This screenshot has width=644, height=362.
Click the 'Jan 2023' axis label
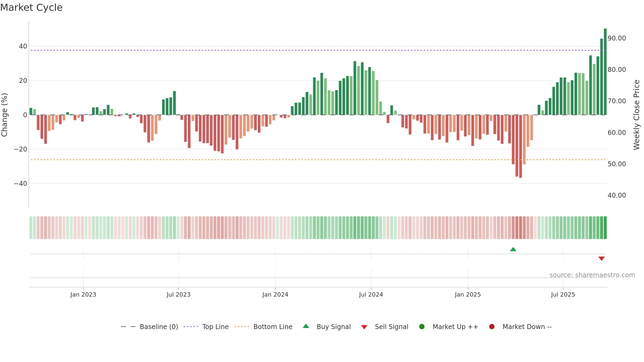(83, 294)
